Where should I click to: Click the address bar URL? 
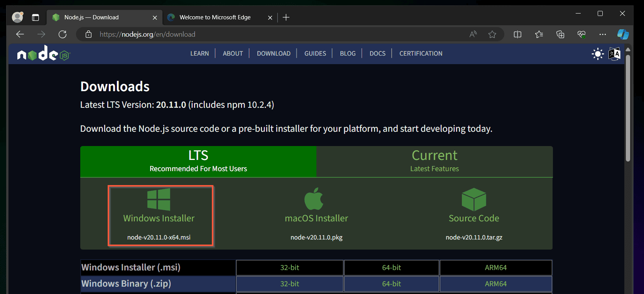(147, 34)
